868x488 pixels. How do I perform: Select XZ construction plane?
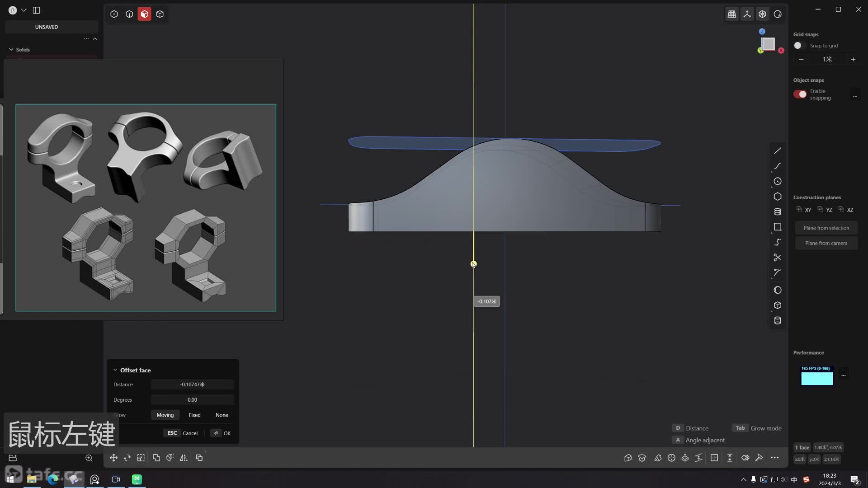pos(846,210)
